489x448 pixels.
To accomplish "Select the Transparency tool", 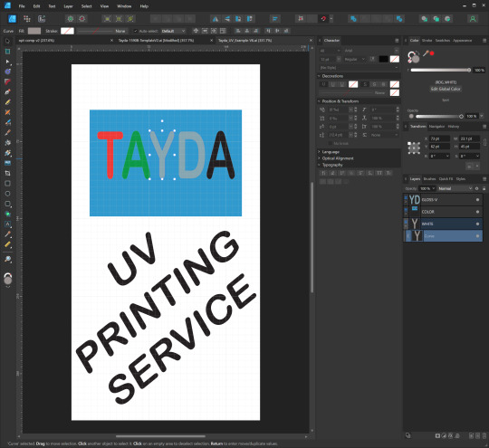I will click(x=8, y=153).
